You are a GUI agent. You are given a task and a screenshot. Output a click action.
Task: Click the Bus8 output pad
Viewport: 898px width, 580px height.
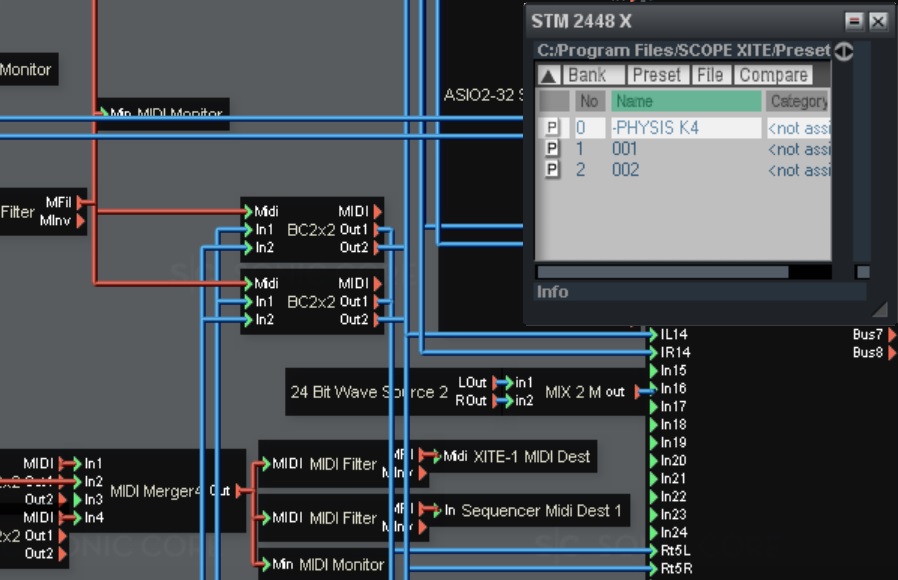892,352
